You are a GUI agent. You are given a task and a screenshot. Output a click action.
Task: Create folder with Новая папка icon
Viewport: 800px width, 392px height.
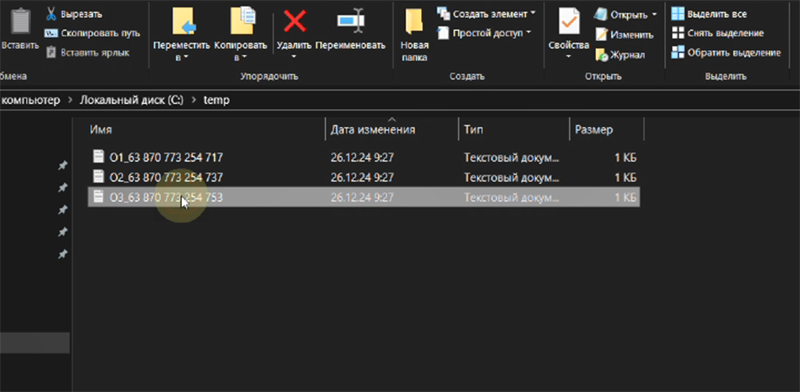tap(414, 22)
